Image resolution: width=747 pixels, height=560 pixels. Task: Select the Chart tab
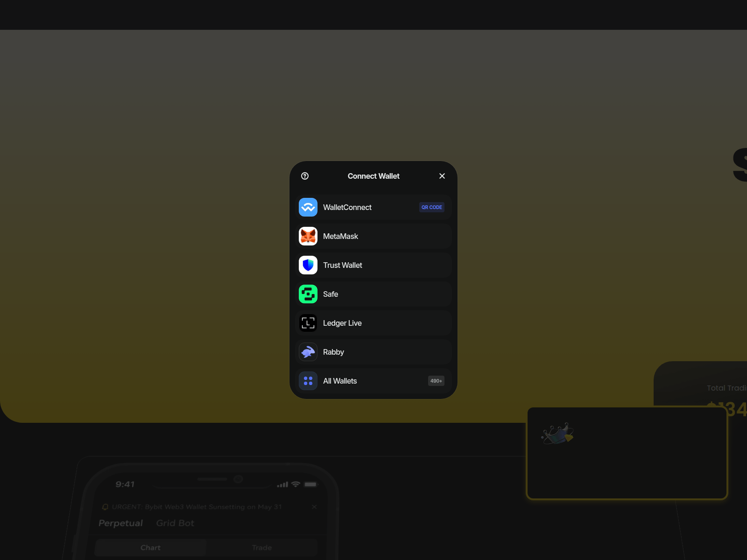(150, 547)
